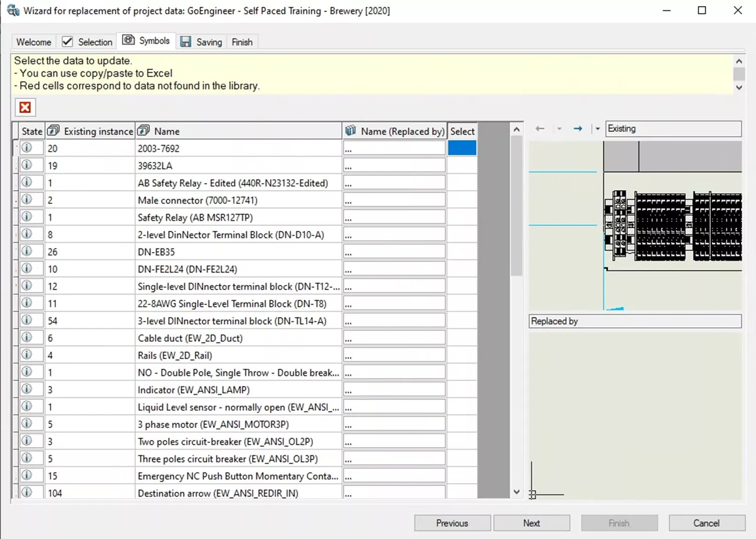The image size is (756, 539).
Task: Click the back arrow in preview toolbar
Action: tap(540, 129)
